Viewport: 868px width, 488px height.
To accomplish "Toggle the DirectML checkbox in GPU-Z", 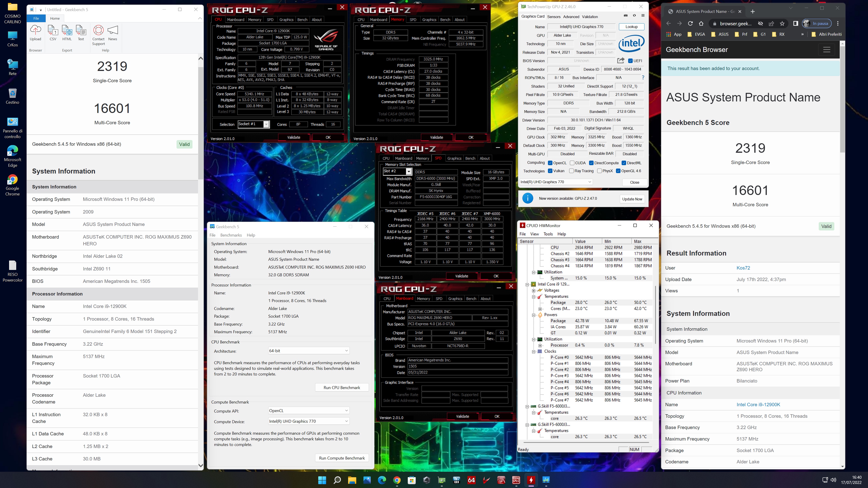I will 624,163.
